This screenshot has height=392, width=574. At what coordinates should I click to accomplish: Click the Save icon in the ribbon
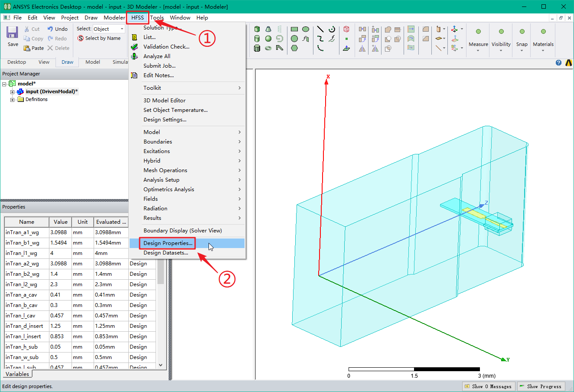pyautogui.click(x=12, y=33)
